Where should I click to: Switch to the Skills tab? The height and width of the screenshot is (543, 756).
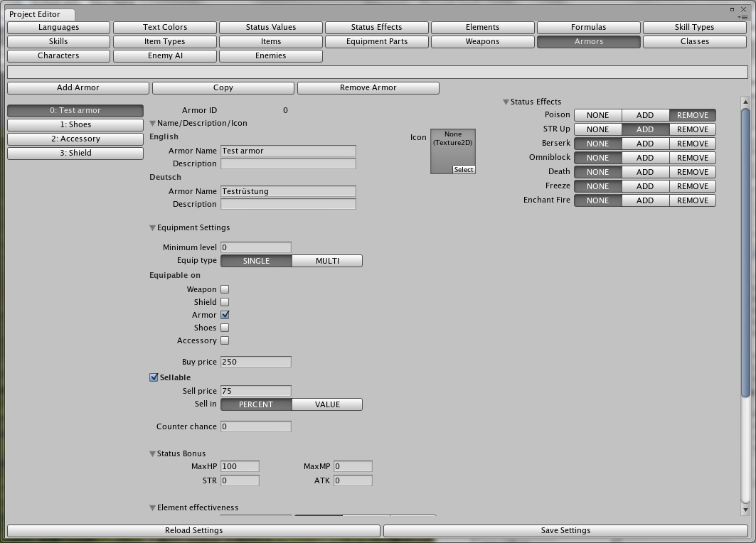click(59, 41)
